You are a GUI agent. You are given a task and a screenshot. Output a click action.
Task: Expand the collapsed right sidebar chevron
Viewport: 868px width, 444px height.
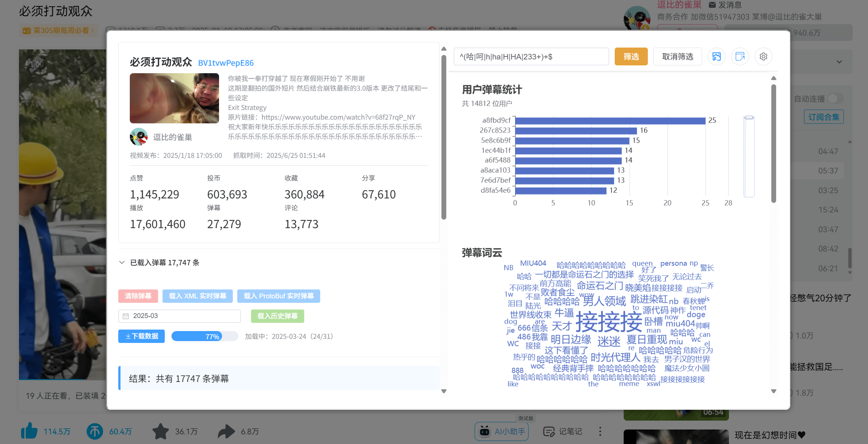tap(839, 62)
